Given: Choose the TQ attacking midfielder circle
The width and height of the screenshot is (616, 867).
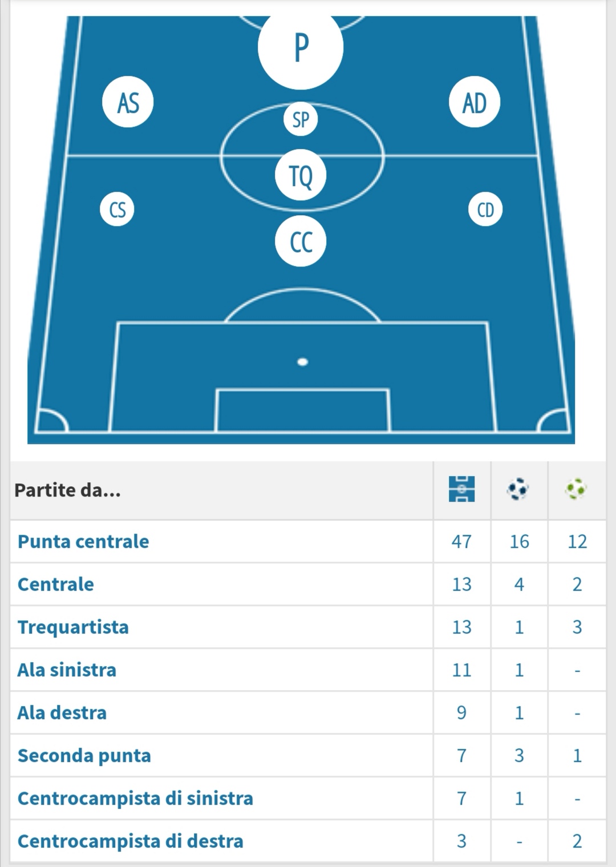Looking at the screenshot, I should (x=301, y=175).
